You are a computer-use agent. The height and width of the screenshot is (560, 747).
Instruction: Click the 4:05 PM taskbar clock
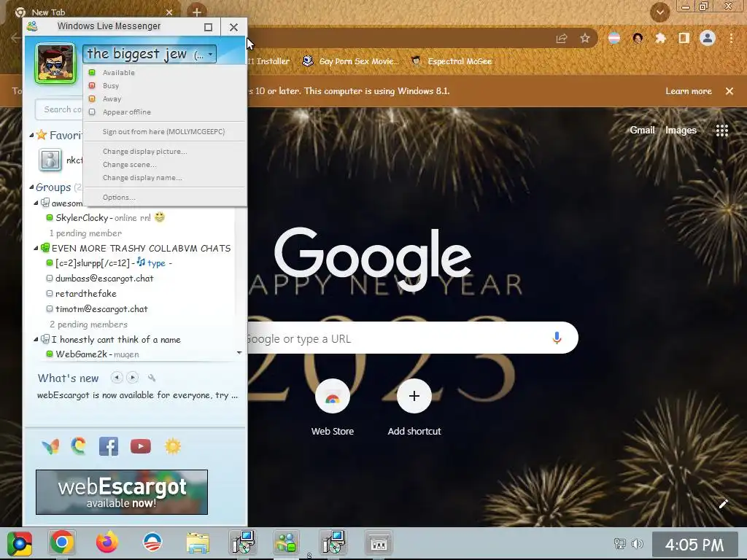(x=694, y=544)
